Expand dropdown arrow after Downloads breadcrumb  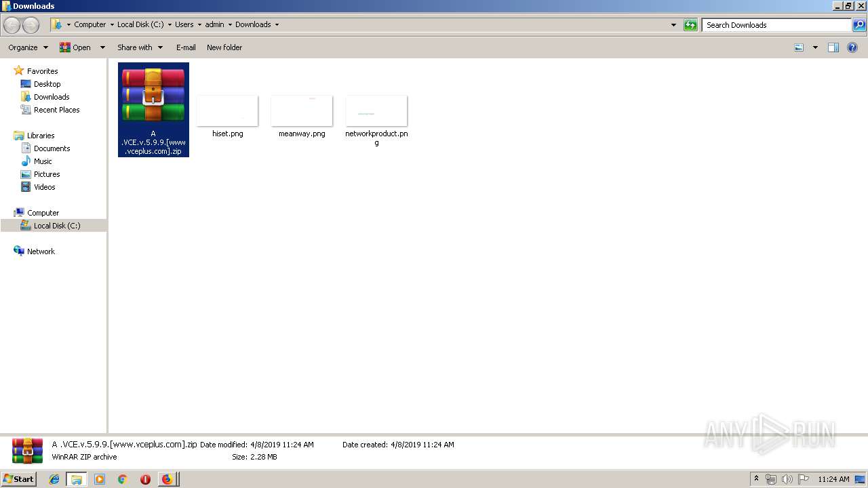tap(277, 24)
